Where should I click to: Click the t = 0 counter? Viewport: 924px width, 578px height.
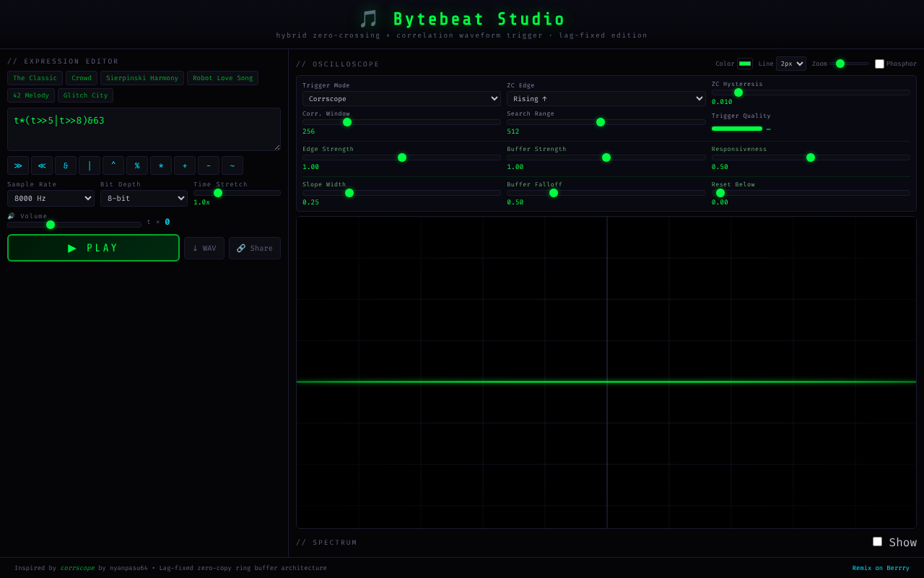[x=158, y=222]
